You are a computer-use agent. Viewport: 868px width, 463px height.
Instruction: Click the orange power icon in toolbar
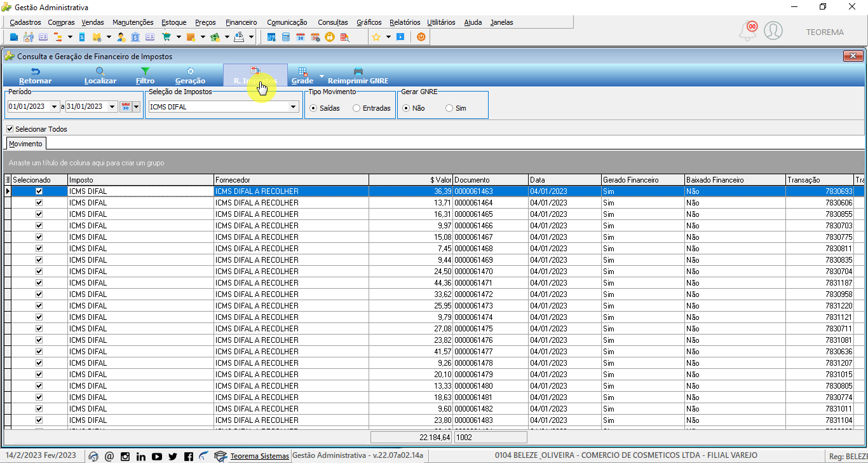point(421,37)
